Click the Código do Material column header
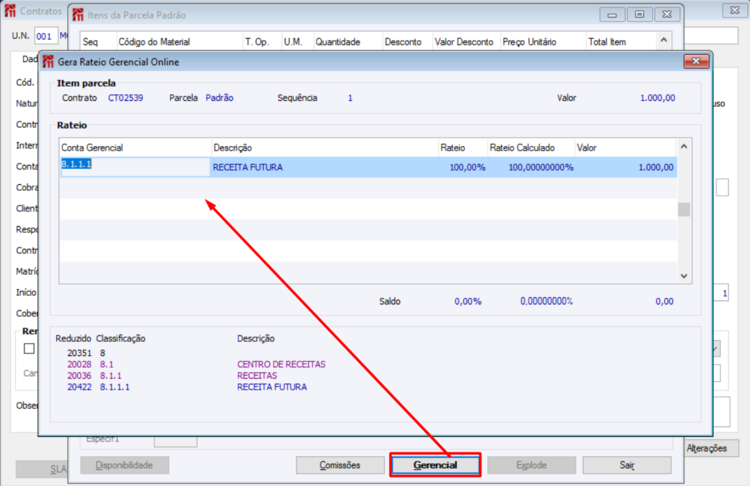Image resolution: width=750 pixels, height=486 pixels. (x=180, y=42)
